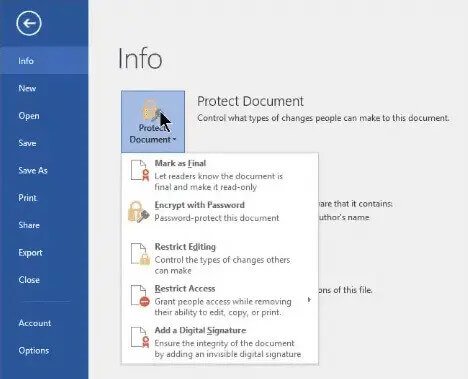
Task: Click the Add a Digital Signature ribbon icon
Action: [x=140, y=337]
